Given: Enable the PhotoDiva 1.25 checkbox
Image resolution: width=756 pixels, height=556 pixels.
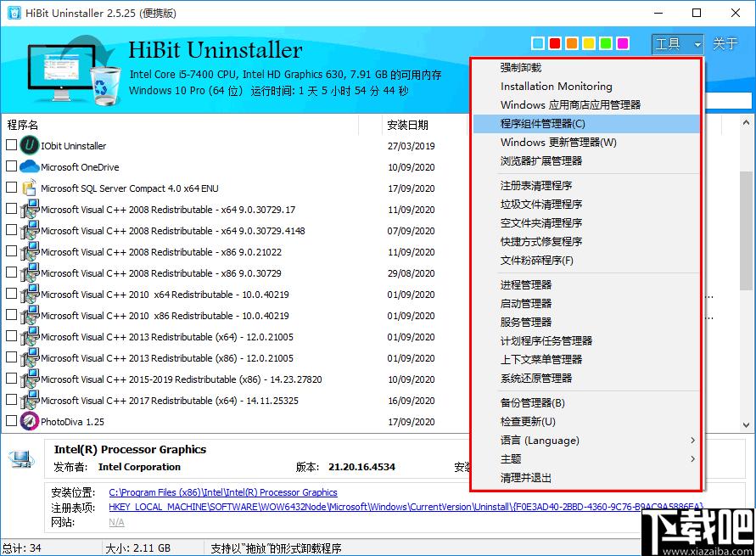Looking at the screenshot, I should click(11, 421).
